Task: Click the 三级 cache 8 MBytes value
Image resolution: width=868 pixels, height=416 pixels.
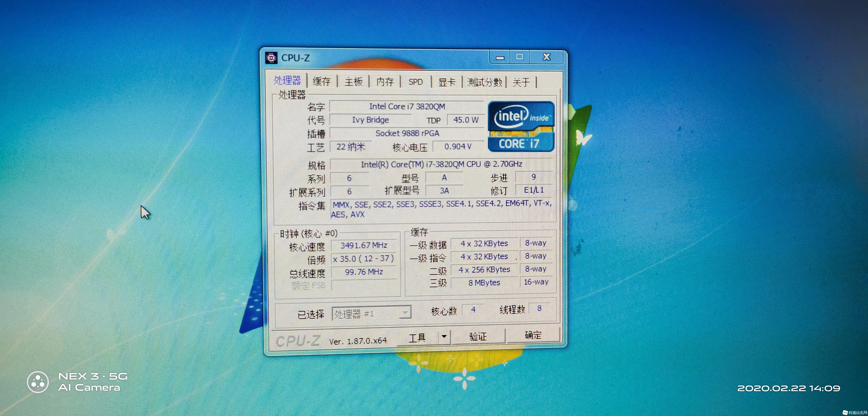Action: tap(484, 282)
